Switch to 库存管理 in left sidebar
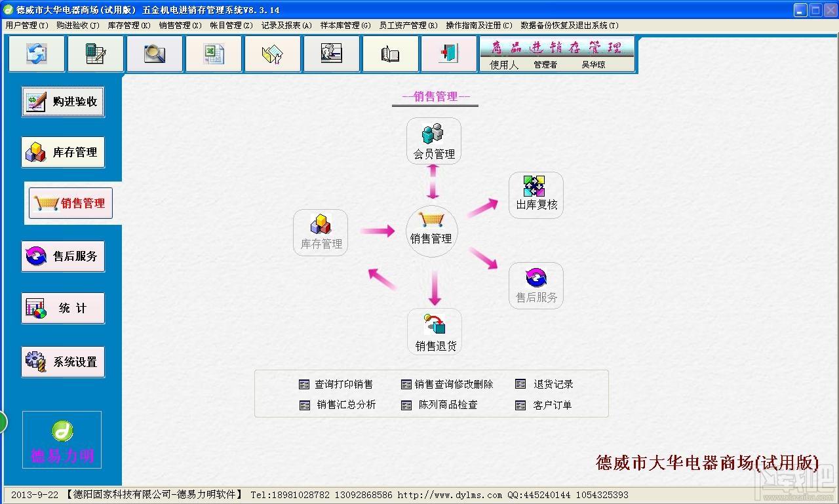 coord(63,153)
